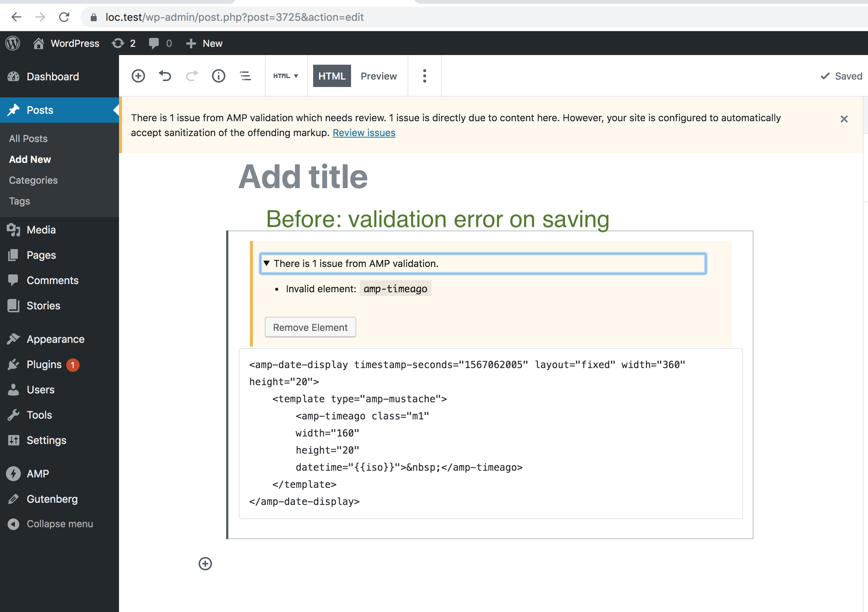Go back to the previous browser page
This screenshot has width=868, height=612.
(x=16, y=17)
